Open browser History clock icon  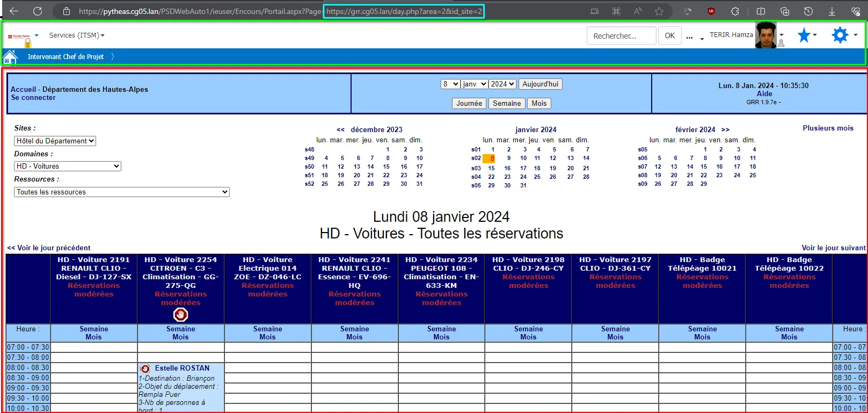coord(808,11)
